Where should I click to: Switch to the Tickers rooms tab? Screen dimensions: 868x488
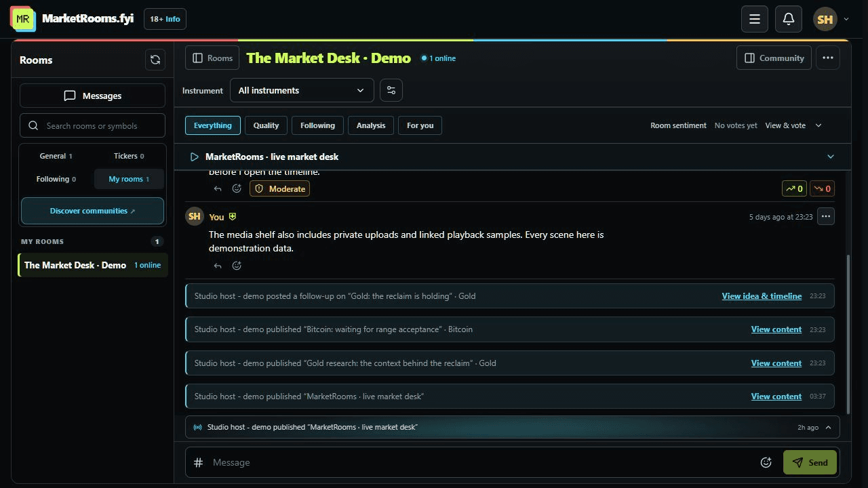pos(129,156)
